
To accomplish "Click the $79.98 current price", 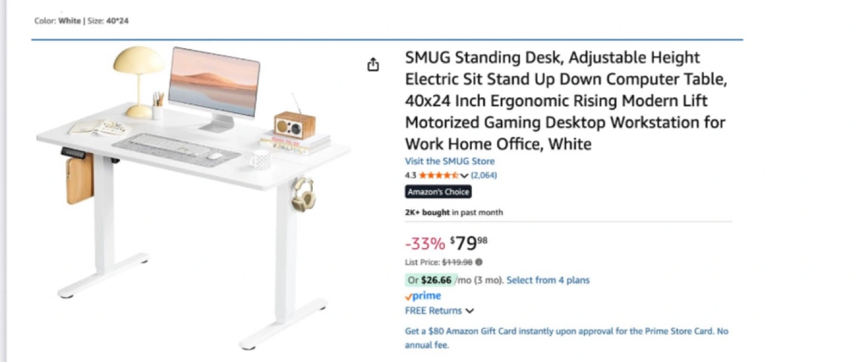I will (x=469, y=243).
